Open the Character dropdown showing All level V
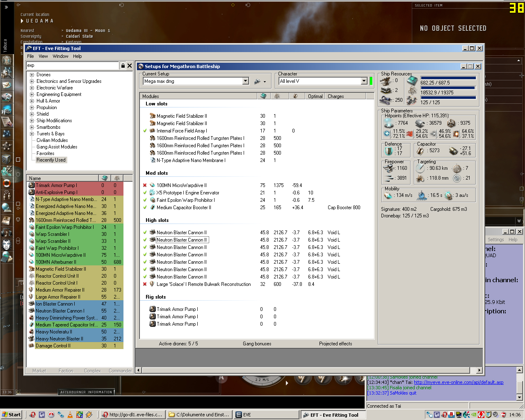Viewport: 525px width, 420px height. coord(364,81)
